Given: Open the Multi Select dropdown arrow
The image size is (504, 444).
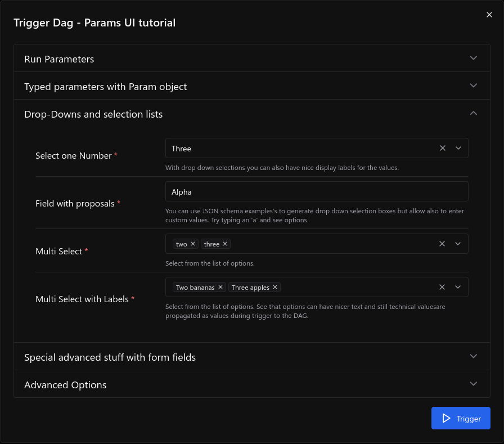Looking at the screenshot, I should pyautogui.click(x=458, y=244).
